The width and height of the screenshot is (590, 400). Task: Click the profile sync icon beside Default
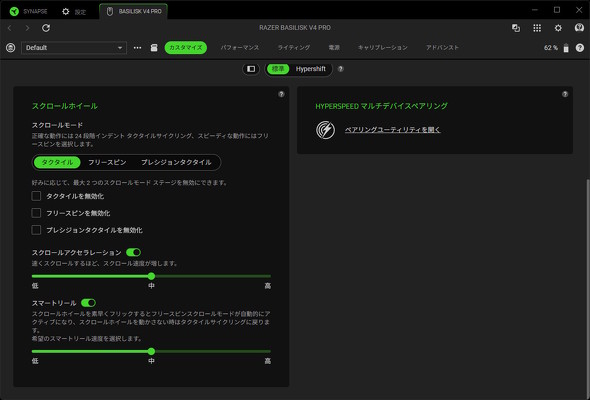(x=11, y=48)
